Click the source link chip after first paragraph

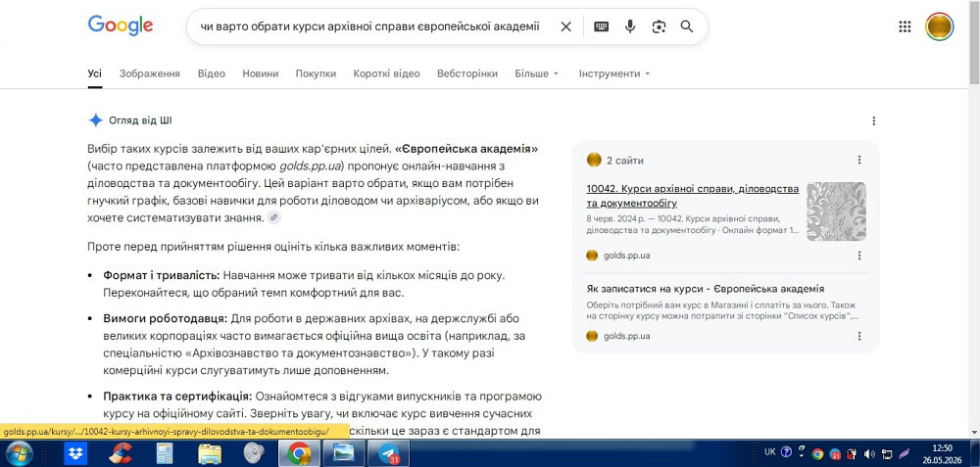[274, 218]
